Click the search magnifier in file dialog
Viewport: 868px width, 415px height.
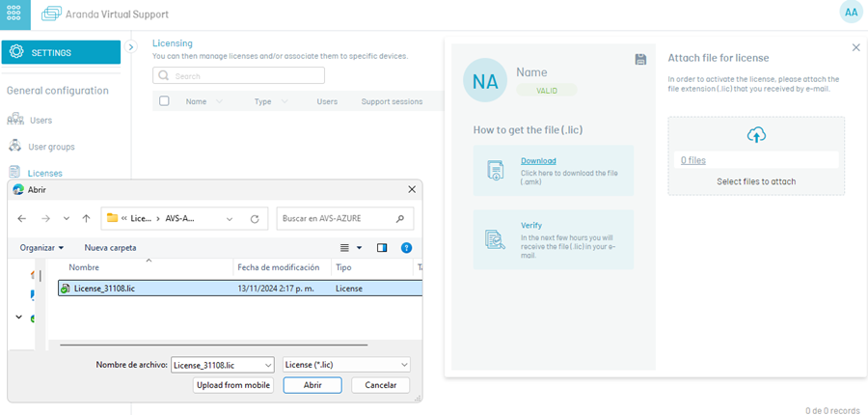(x=400, y=219)
